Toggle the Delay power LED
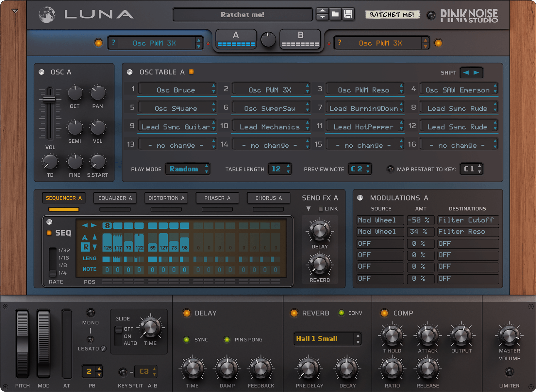This screenshot has height=392, width=536. coord(187,313)
